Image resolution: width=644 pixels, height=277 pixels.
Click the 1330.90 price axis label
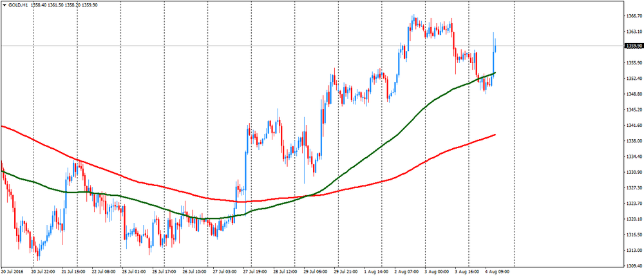pyautogui.click(x=634, y=172)
